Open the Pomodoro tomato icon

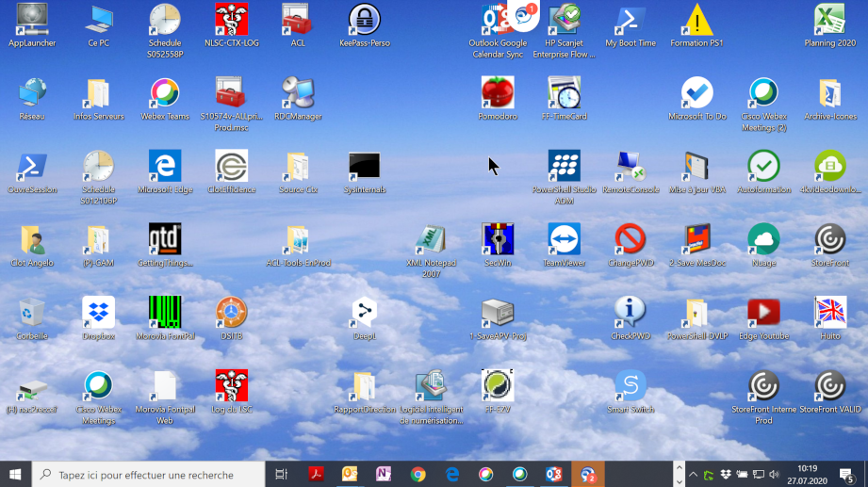(497, 99)
